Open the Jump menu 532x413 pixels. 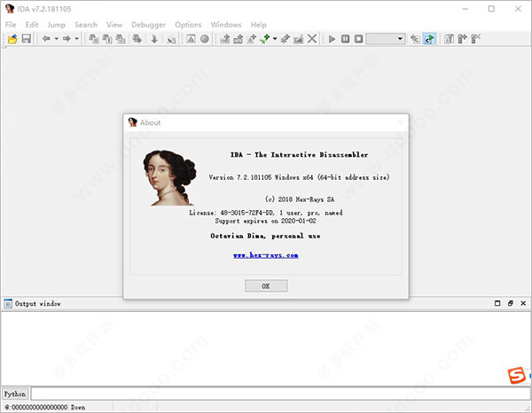56,25
